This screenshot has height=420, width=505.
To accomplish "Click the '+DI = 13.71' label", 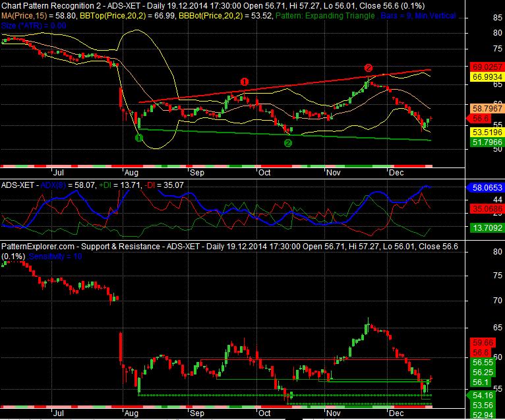I will [120, 185].
